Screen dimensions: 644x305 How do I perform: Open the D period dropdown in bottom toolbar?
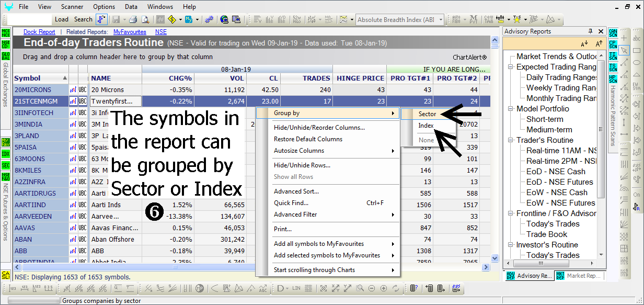point(287,288)
